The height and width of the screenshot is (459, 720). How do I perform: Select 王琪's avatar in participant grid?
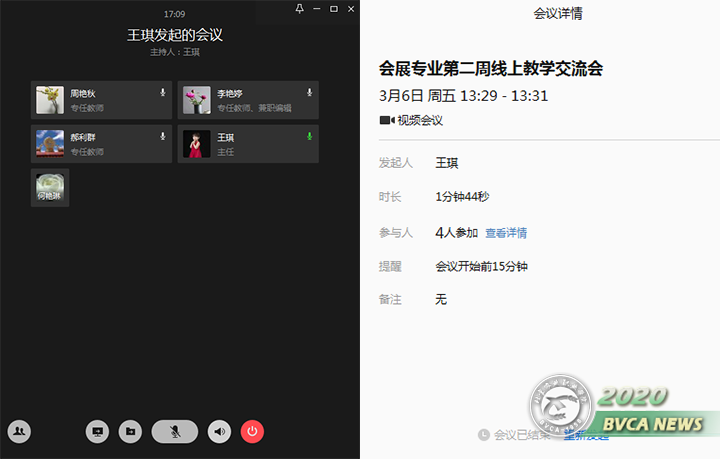pos(197,144)
